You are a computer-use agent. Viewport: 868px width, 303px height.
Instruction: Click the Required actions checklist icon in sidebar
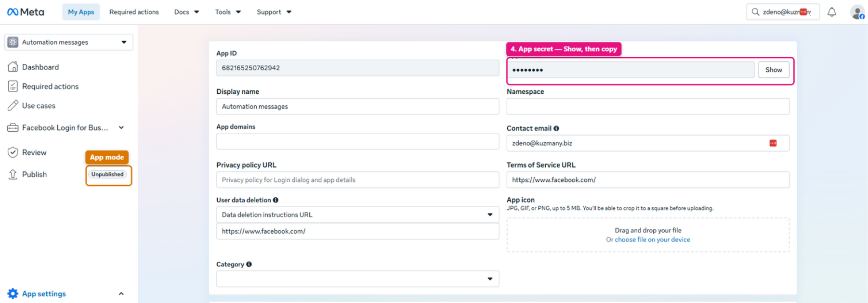point(13,86)
